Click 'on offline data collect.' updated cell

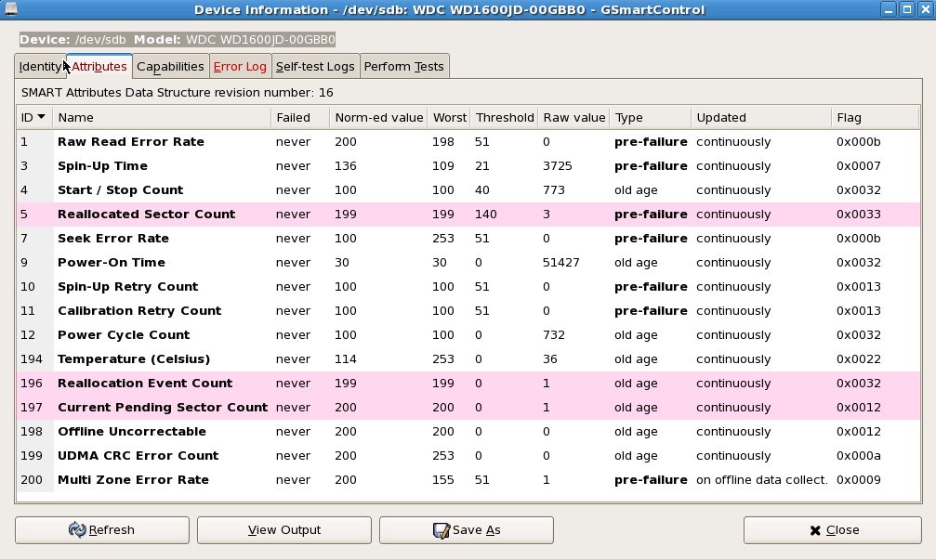[x=761, y=480]
